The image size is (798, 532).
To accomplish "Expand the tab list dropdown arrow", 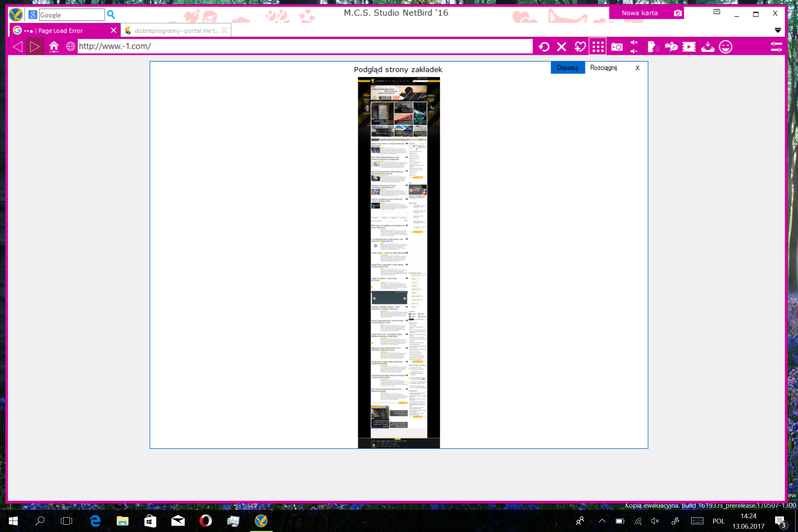I will pyautogui.click(x=778, y=30).
